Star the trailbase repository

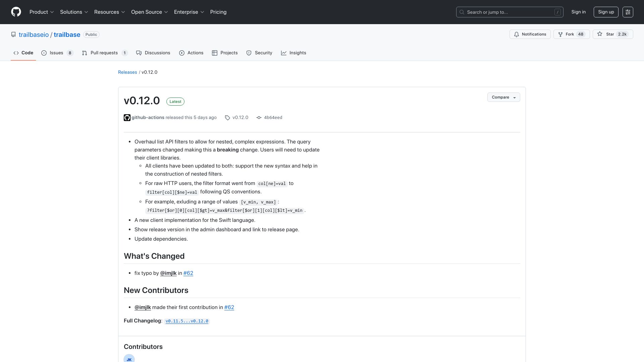613,34
